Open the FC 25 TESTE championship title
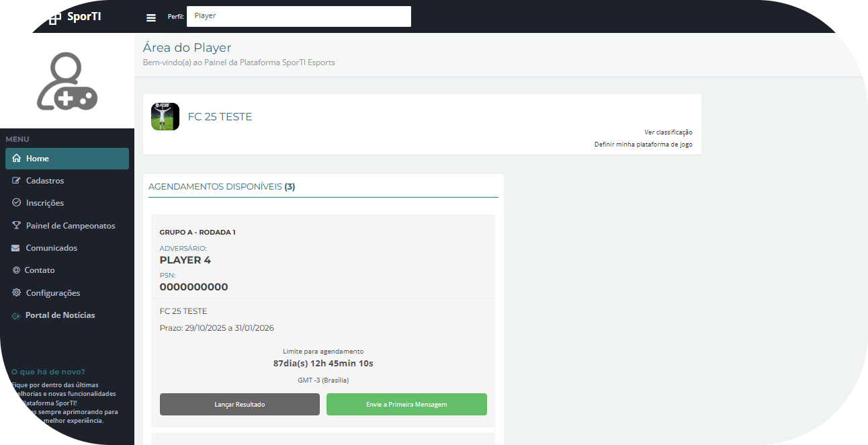 click(x=220, y=117)
